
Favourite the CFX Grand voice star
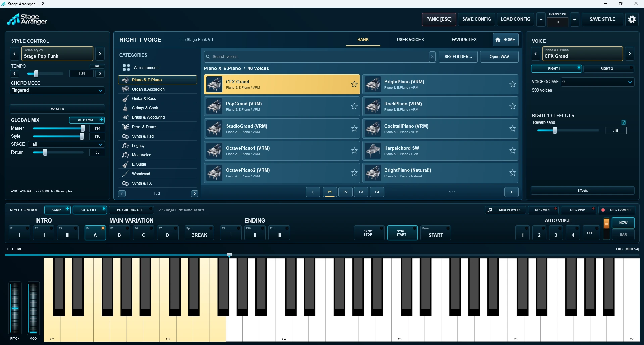pos(354,84)
